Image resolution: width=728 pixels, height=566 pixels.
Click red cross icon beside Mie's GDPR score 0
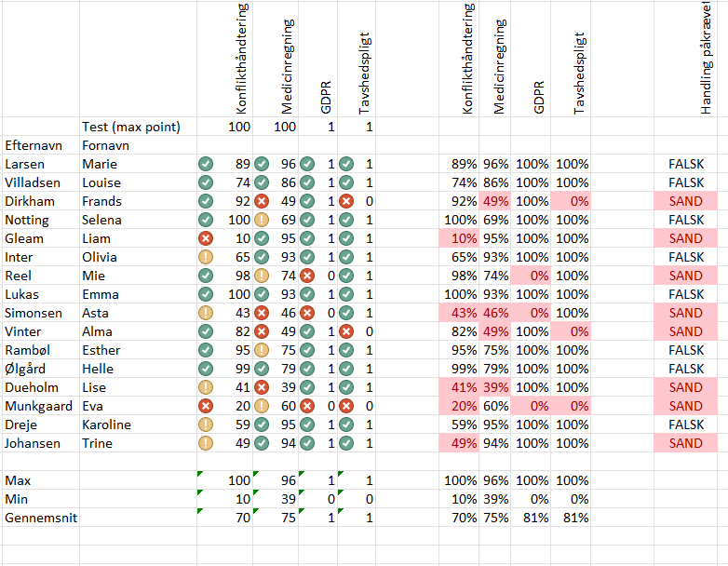[x=307, y=276]
